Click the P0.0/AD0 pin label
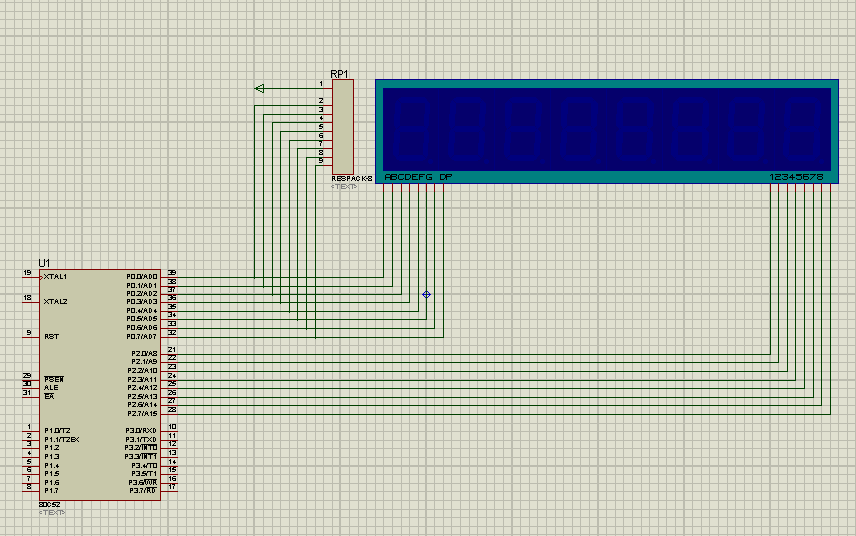856x536 pixels. click(x=141, y=277)
